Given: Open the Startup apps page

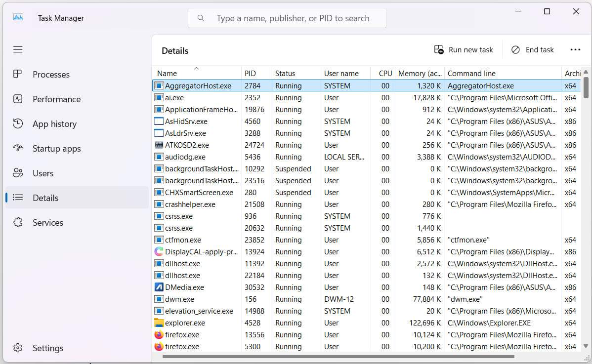Looking at the screenshot, I should 77,148.
